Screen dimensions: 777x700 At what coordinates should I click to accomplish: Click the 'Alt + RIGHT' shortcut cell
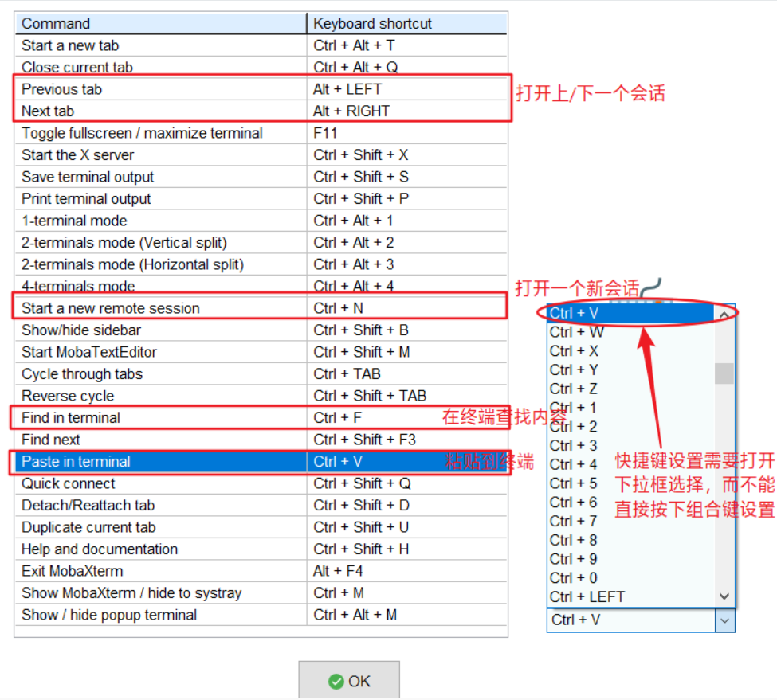(x=407, y=111)
